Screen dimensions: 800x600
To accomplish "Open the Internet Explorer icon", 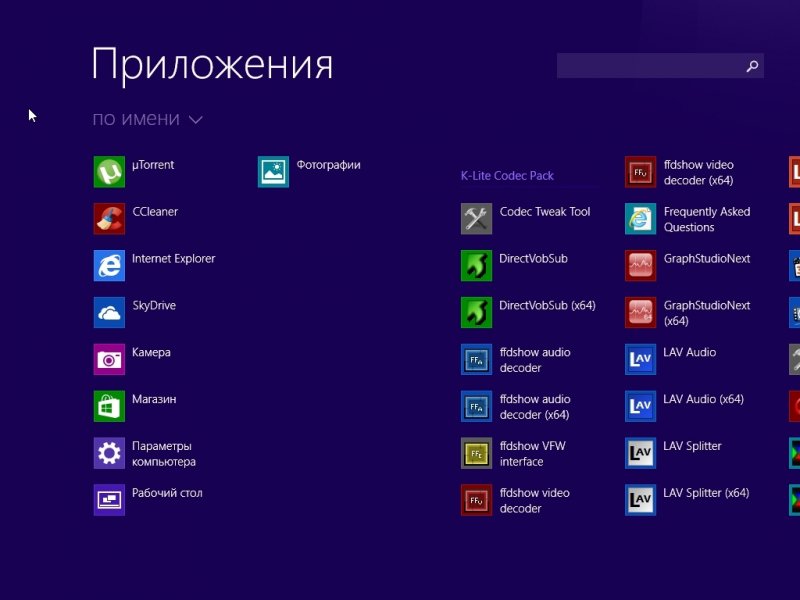I will [109, 265].
